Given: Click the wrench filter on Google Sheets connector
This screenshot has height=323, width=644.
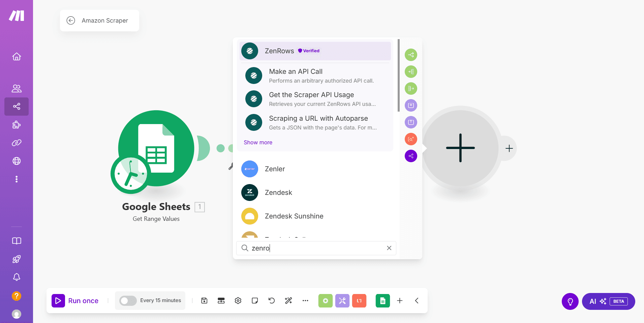Looking at the screenshot, I should (231, 166).
